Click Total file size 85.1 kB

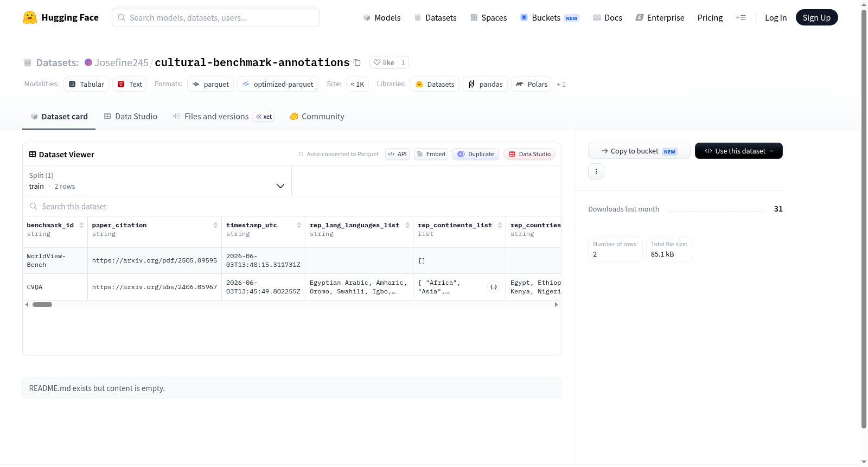[x=669, y=250]
